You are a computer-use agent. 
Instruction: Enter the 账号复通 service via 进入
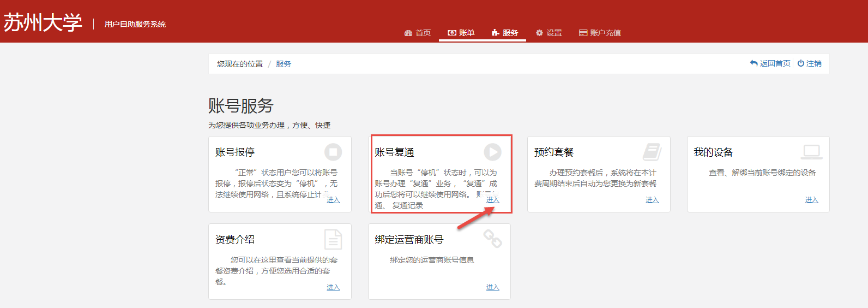click(492, 200)
